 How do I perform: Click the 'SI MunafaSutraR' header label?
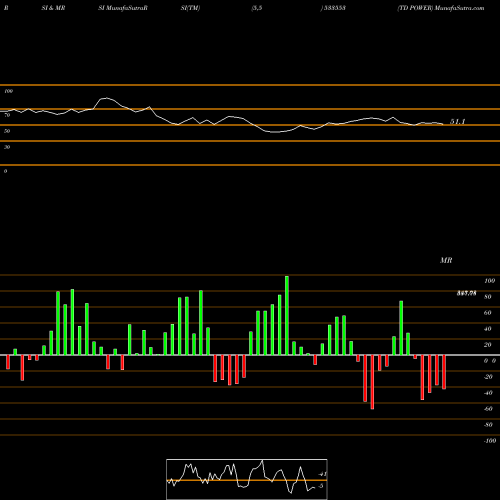[x=123, y=8]
